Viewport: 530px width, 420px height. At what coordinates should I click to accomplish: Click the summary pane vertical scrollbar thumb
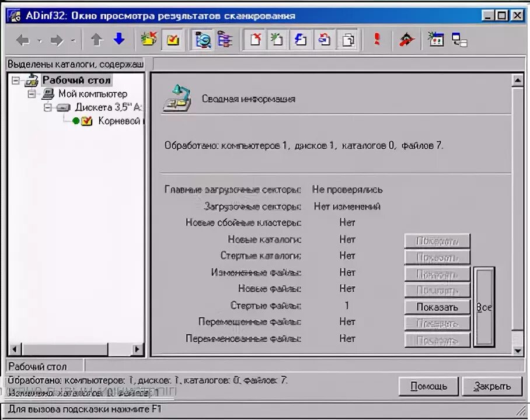pyautogui.click(x=518, y=208)
